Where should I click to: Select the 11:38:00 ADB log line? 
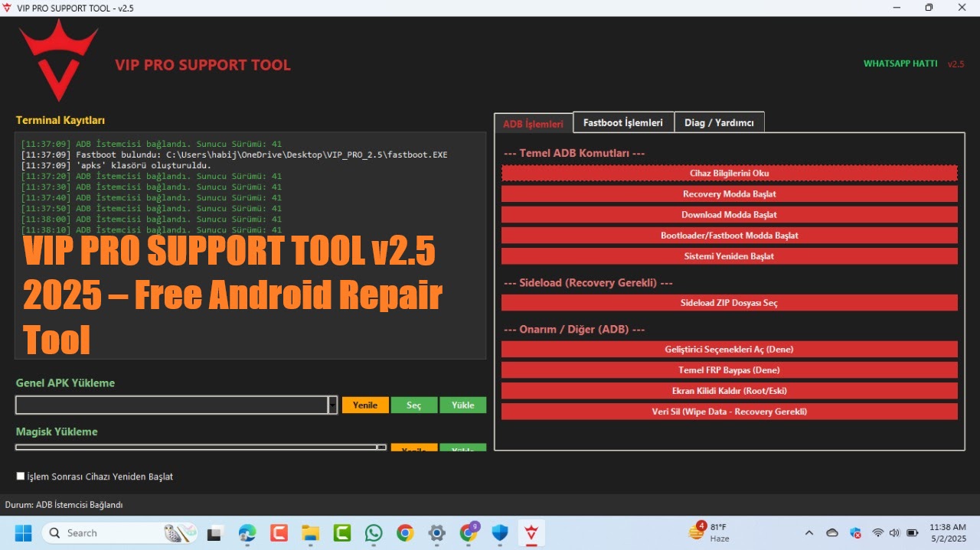coord(151,219)
